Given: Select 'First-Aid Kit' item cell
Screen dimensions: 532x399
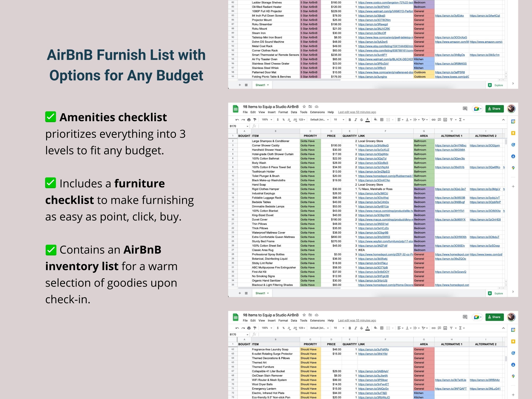Looking at the screenshot, I should (x=276, y=272).
